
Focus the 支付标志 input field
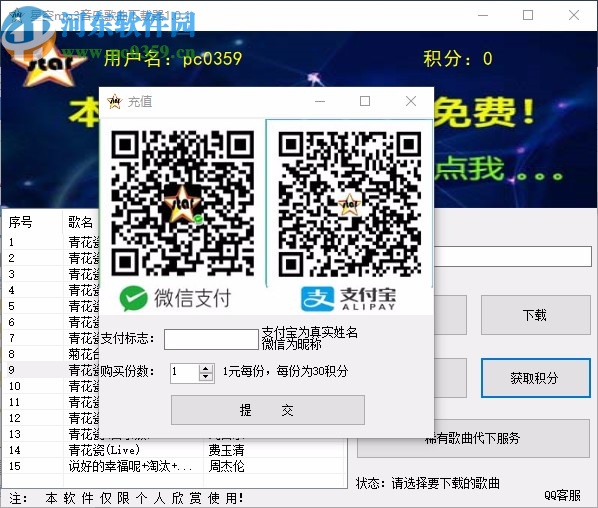(211, 339)
